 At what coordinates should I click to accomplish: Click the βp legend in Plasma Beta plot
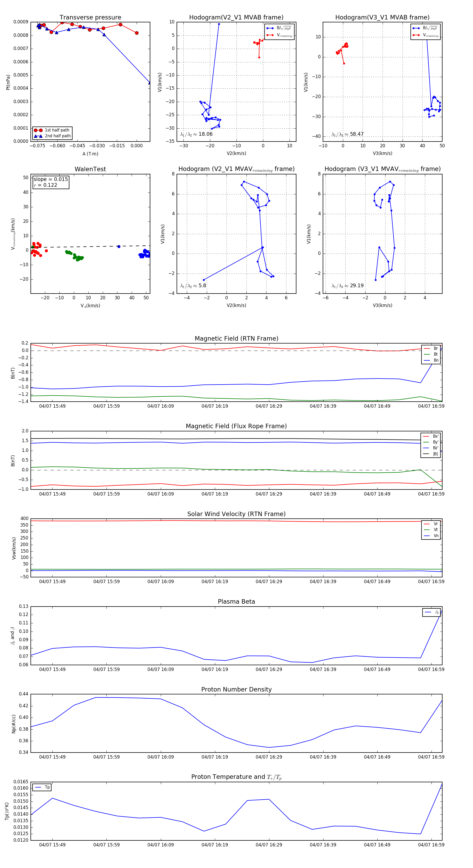coord(432,612)
